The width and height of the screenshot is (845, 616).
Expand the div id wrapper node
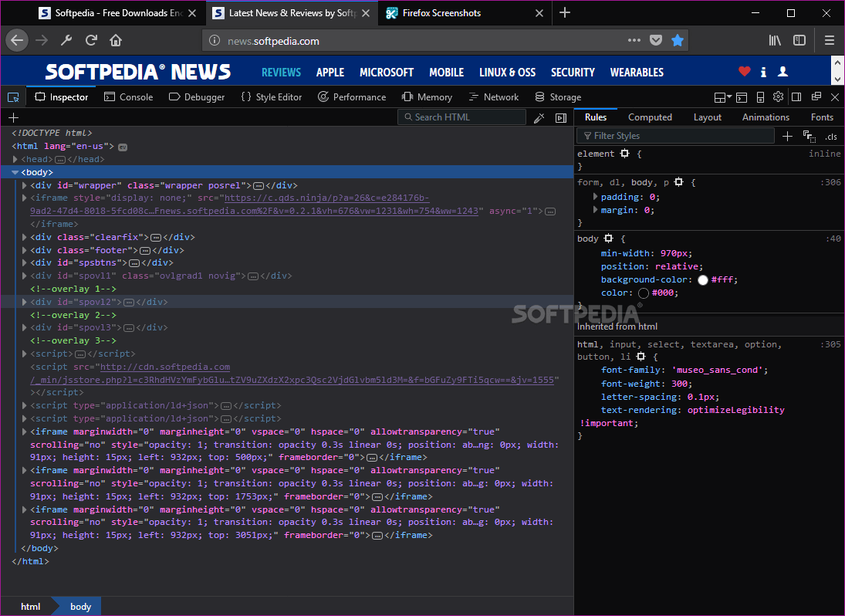(x=24, y=185)
